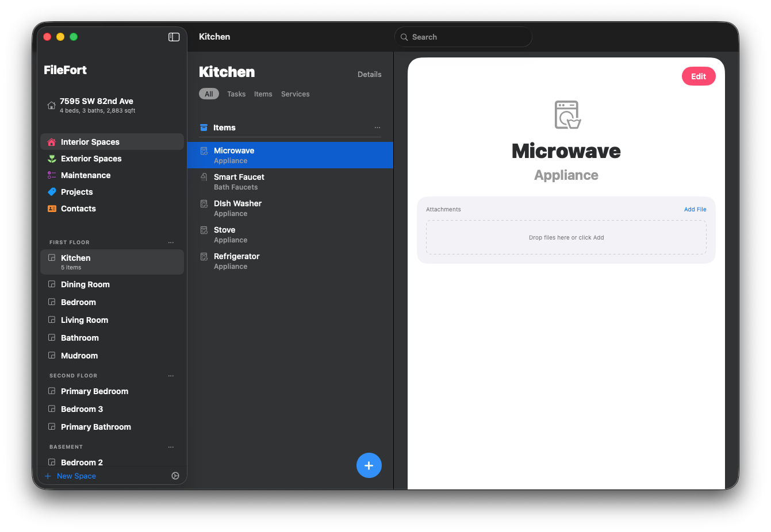Click the Add File link in Attachments
This screenshot has width=771, height=532.
pyautogui.click(x=695, y=209)
